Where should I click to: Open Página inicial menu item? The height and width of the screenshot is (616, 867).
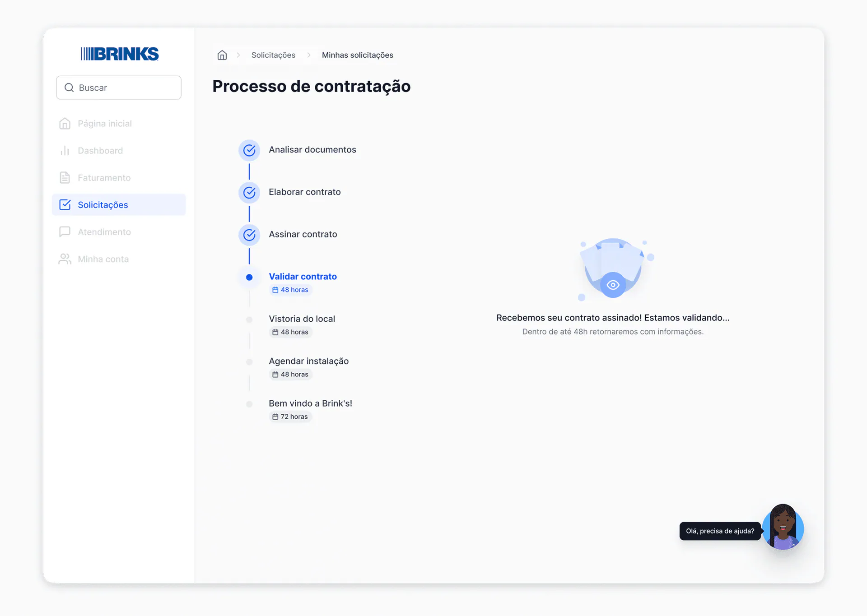119,124
